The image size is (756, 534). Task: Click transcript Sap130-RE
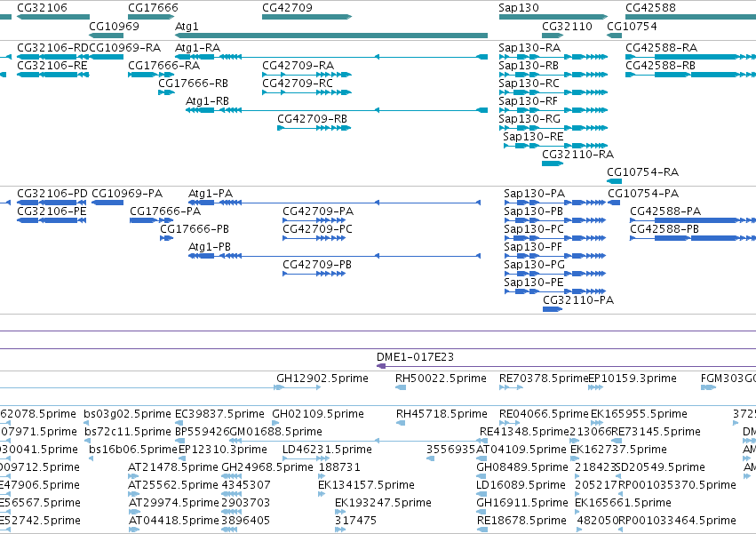[x=555, y=146]
